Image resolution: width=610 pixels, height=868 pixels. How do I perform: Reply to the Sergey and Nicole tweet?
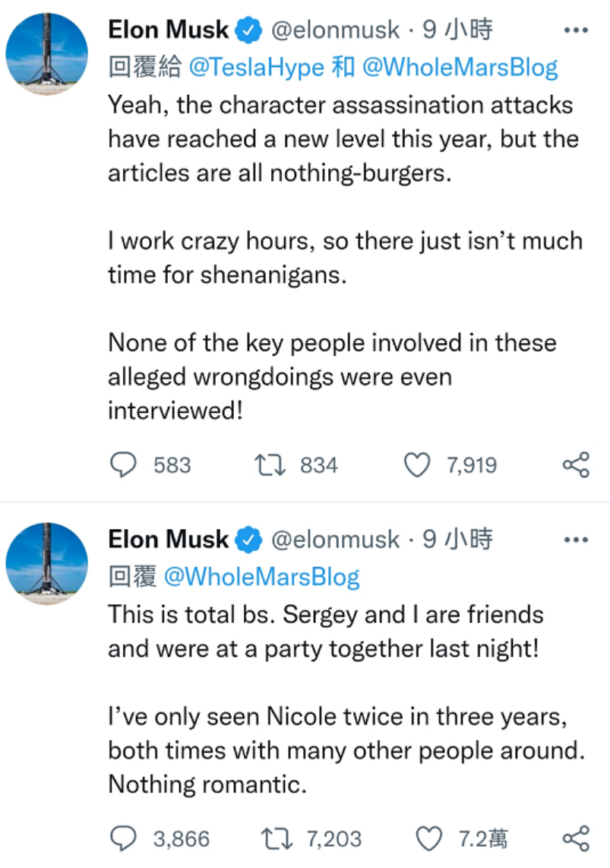tap(124, 838)
